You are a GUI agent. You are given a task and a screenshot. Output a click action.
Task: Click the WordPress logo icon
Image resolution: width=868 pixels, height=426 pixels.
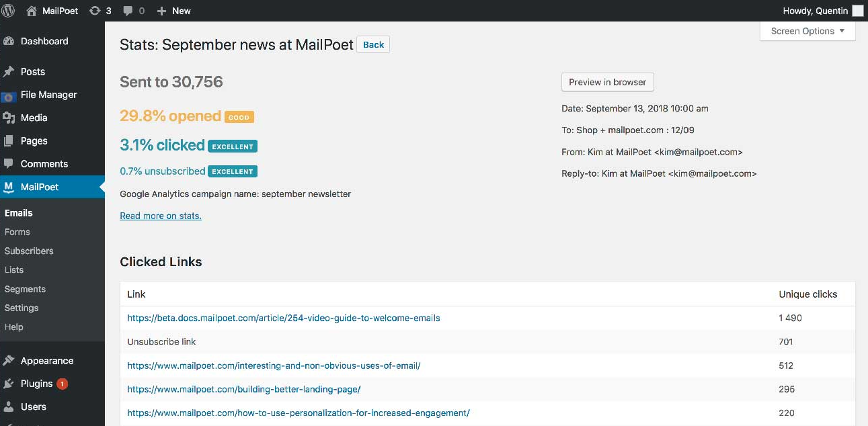click(x=9, y=11)
